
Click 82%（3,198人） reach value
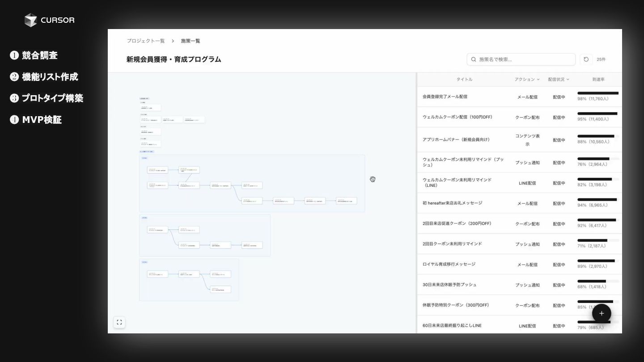point(592,185)
